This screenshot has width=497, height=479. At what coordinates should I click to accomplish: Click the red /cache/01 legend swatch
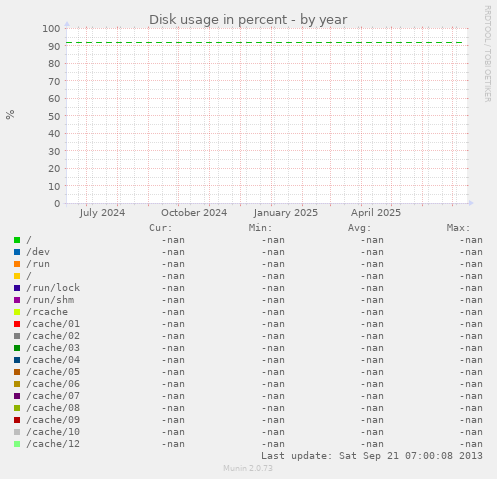click(x=17, y=324)
